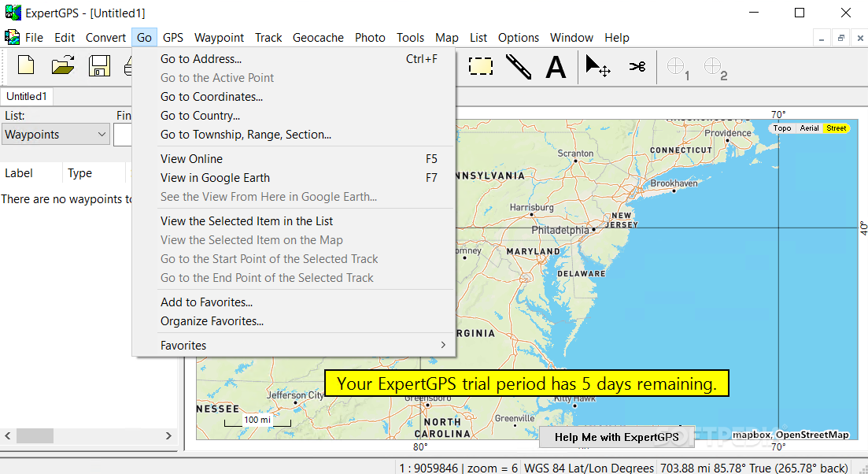Image resolution: width=868 pixels, height=474 pixels.
Task: Restore the inner document window
Action: (840, 39)
